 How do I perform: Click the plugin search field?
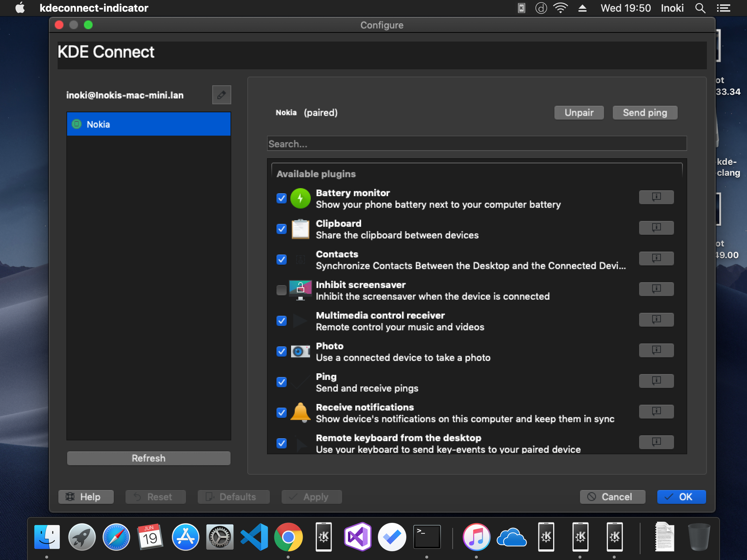coord(474,144)
